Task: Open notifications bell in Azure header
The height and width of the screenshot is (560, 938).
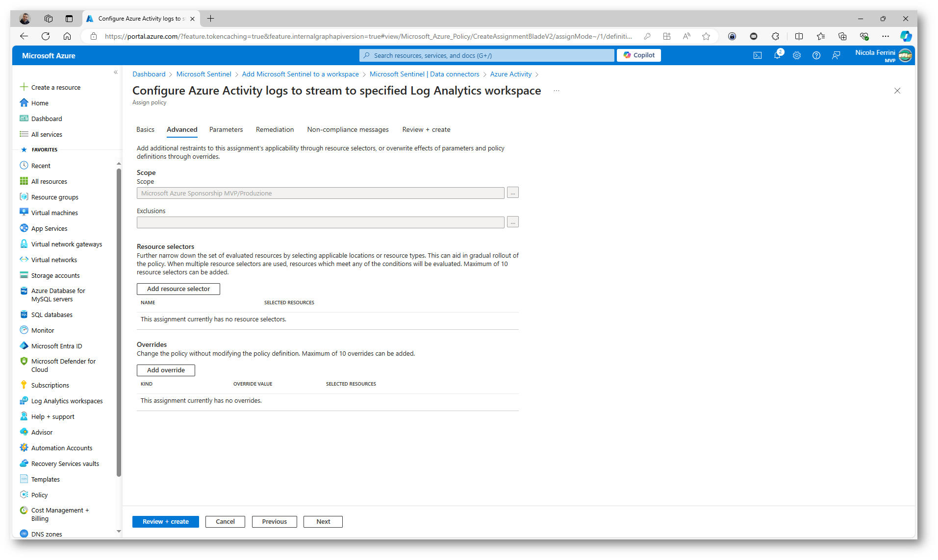Action: [x=777, y=55]
